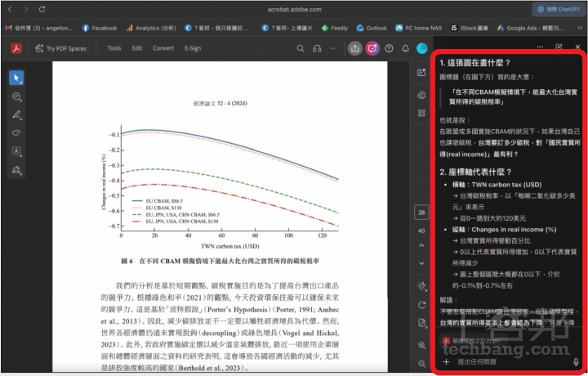
Task: Zoom out on the PDF page
Action: click(421, 364)
